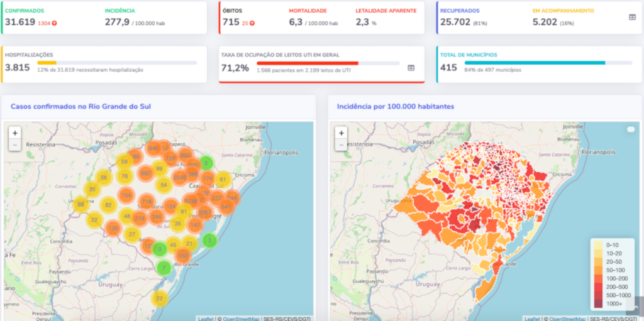Click red plus icon beside 25 new deaths
Image resolution: width=644 pixels, height=321 pixels.
pos(252,23)
